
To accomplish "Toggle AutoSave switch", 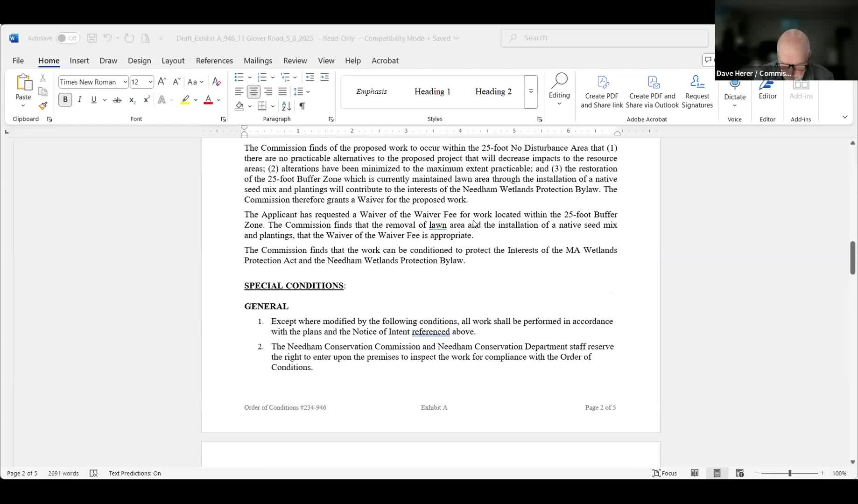I will click(x=68, y=38).
